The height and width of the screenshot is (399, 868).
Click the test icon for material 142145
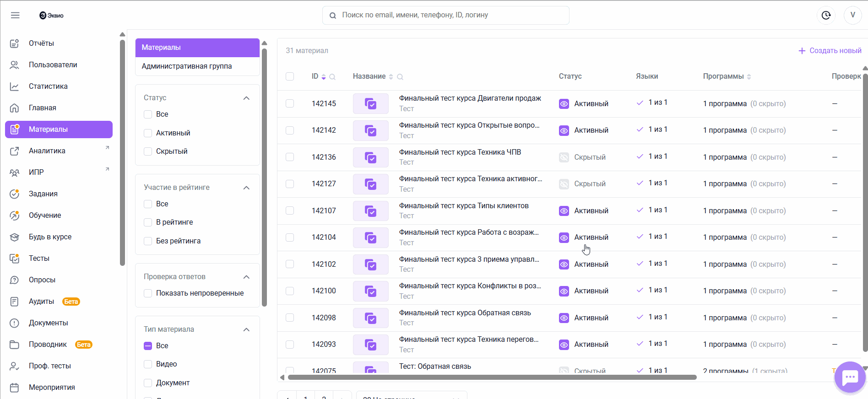tap(370, 104)
